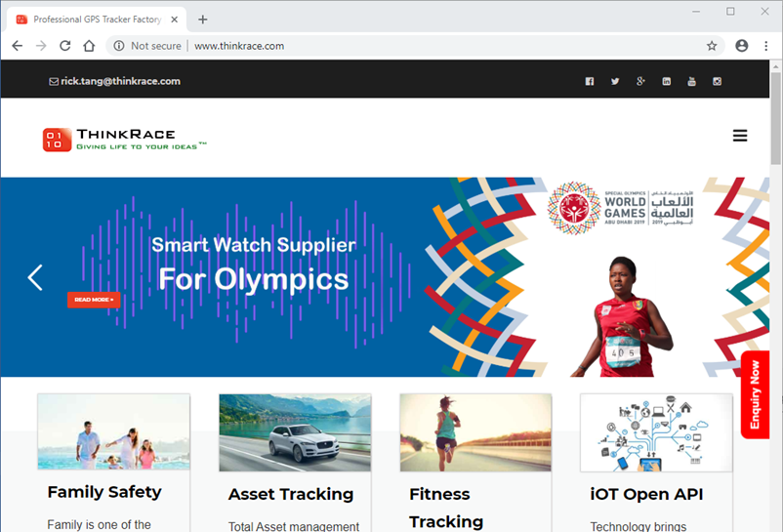Click the ThinkRace logo

[124, 140]
